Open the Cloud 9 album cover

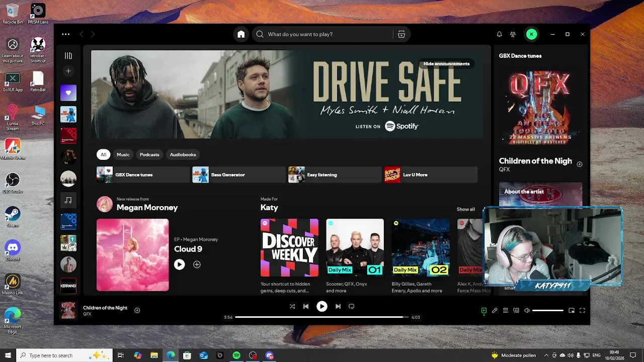pyautogui.click(x=133, y=255)
